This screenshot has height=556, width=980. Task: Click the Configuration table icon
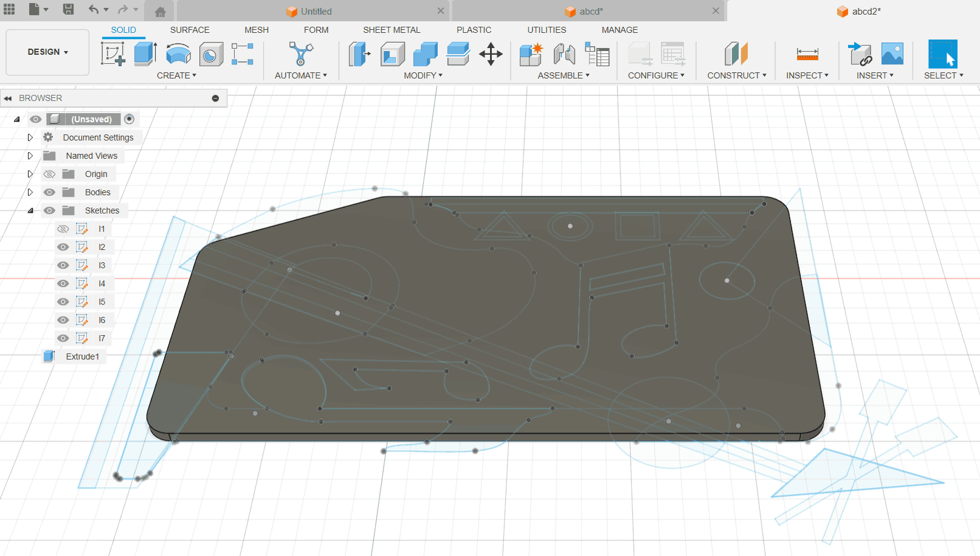pos(673,54)
